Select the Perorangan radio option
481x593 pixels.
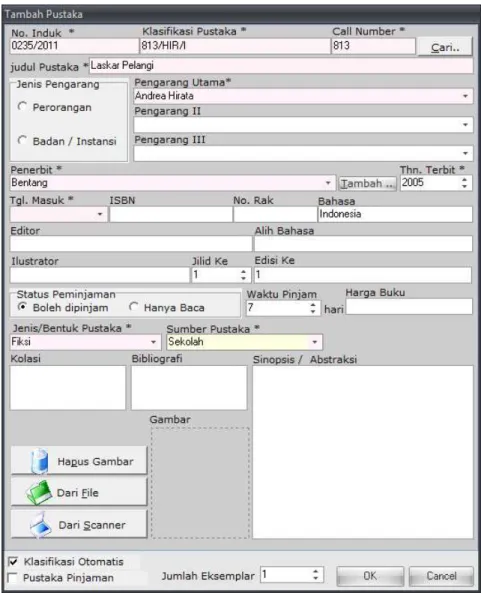(22, 107)
